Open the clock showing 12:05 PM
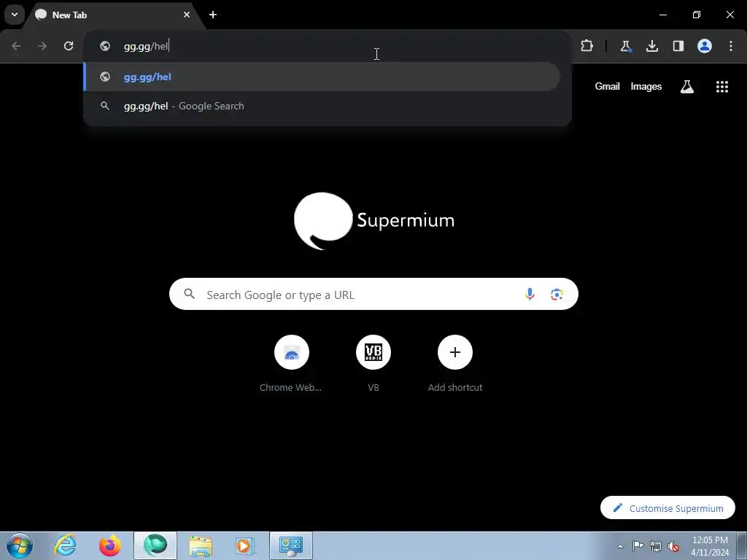The height and width of the screenshot is (560, 747). (710, 546)
